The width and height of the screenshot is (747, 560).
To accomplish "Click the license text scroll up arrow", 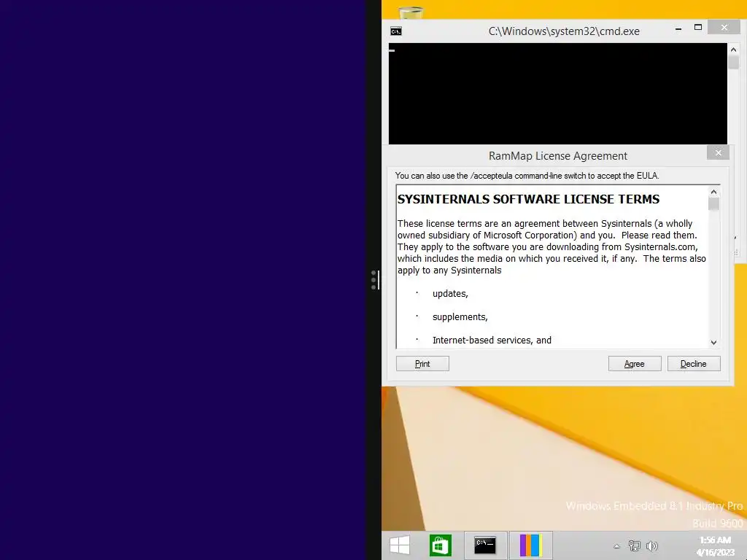I will point(713,192).
